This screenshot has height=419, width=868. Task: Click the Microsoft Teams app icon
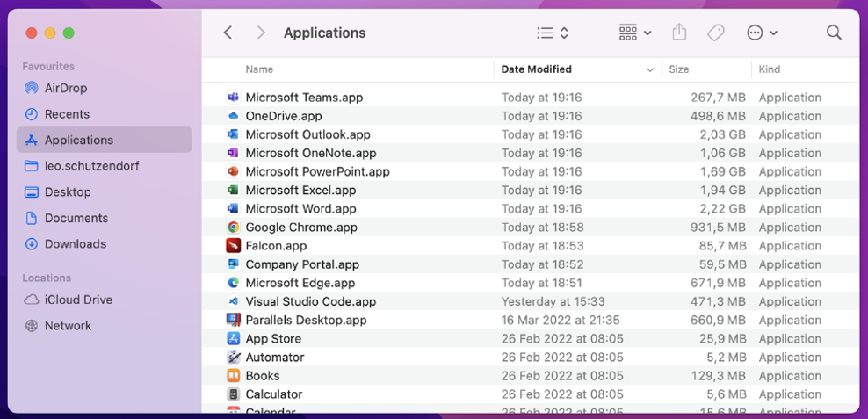pos(233,98)
